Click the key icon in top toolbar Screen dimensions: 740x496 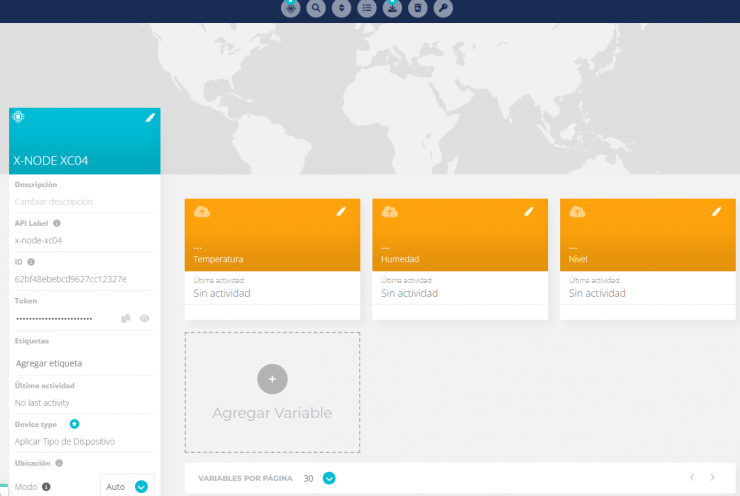pyautogui.click(x=443, y=8)
